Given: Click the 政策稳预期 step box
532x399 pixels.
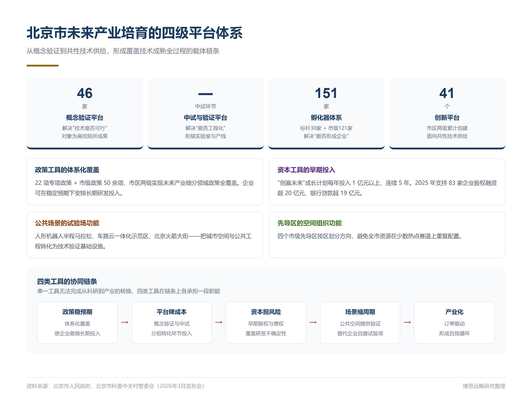Looking at the screenshot, I should [x=77, y=323].
